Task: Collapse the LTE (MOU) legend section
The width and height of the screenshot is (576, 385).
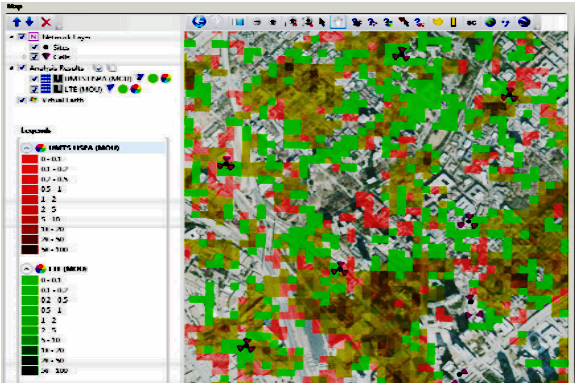Action: [x=26, y=269]
